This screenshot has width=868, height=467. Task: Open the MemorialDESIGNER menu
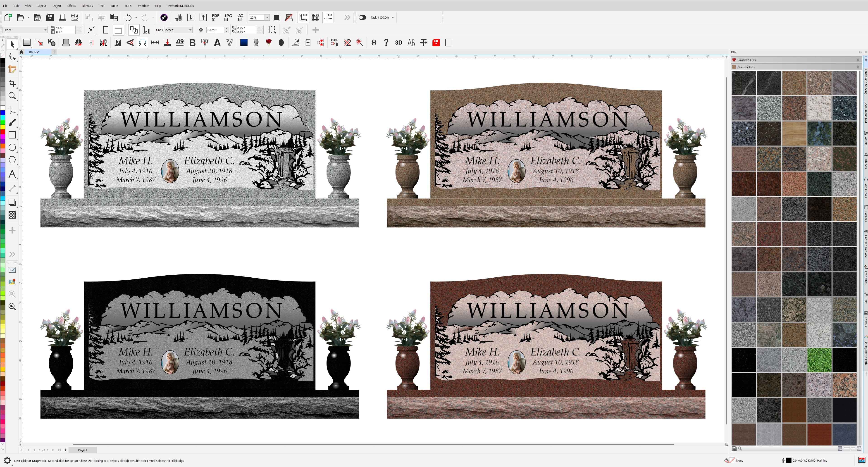[180, 6]
